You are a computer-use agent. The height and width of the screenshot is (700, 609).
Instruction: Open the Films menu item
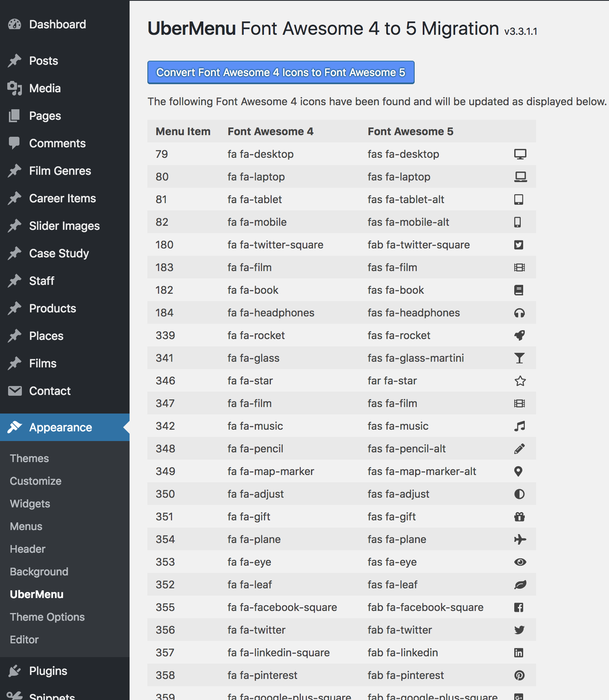[x=65, y=363]
